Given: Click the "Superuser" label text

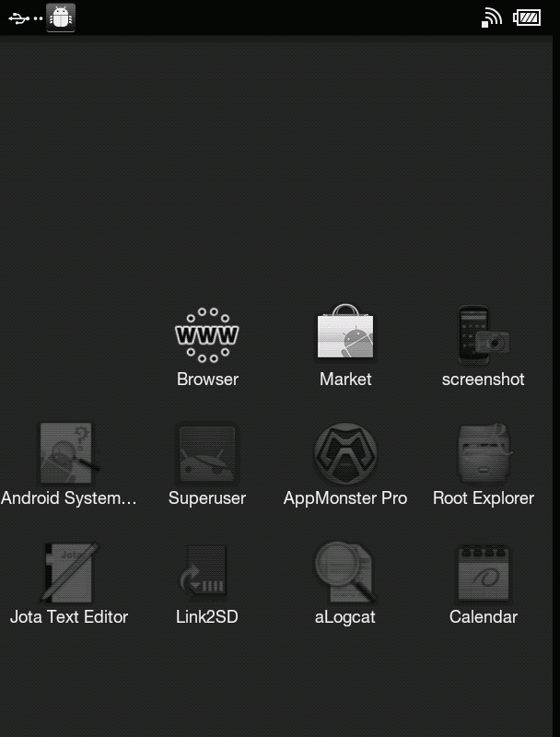Looking at the screenshot, I should (206, 498).
